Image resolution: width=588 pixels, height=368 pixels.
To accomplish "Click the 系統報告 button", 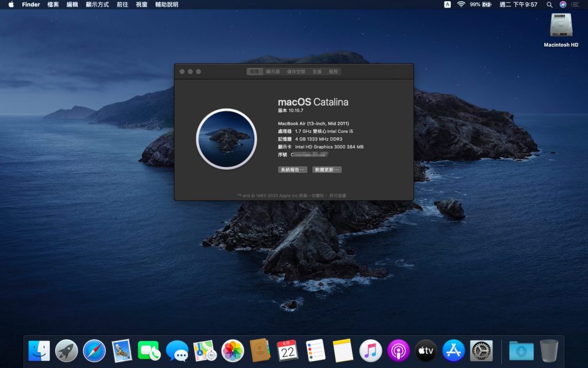I will point(292,170).
